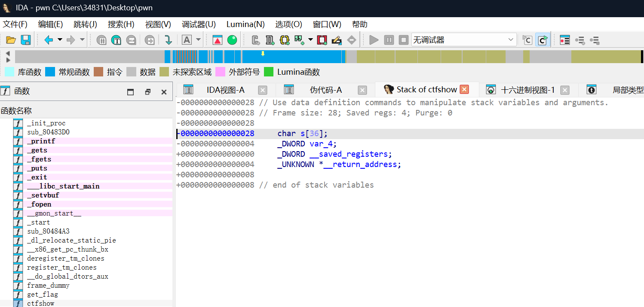
Task: Click the text search 'T' icon
Action: pos(117,40)
